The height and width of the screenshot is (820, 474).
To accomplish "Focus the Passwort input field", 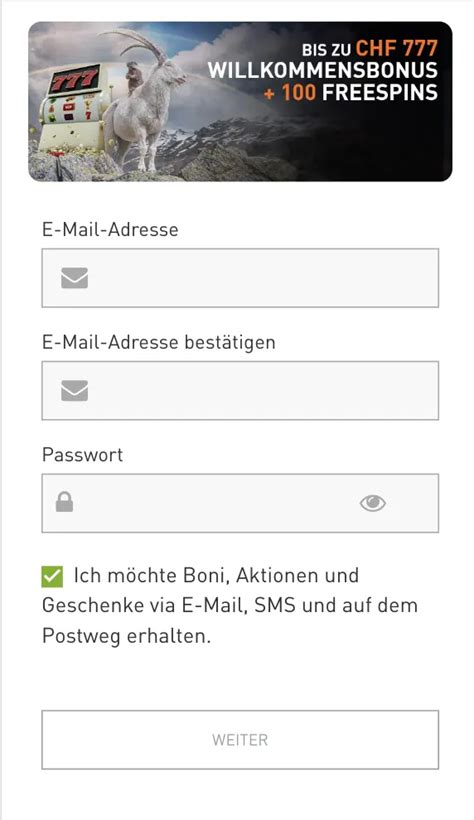I will click(x=240, y=503).
